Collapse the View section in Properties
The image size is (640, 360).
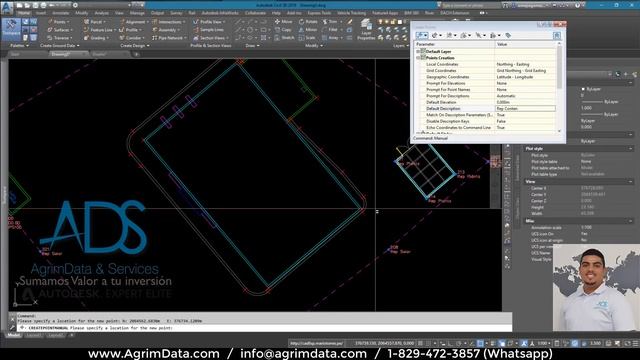631,182
